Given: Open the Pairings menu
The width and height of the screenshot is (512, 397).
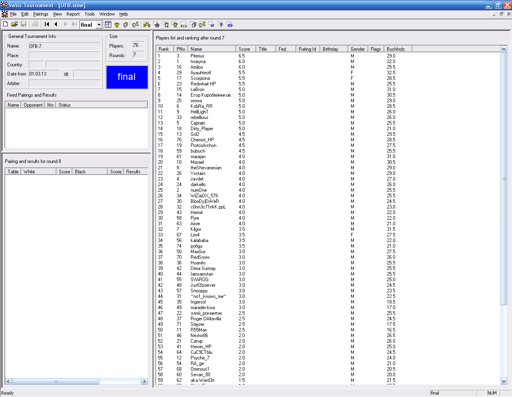Looking at the screenshot, I should 41,14.
